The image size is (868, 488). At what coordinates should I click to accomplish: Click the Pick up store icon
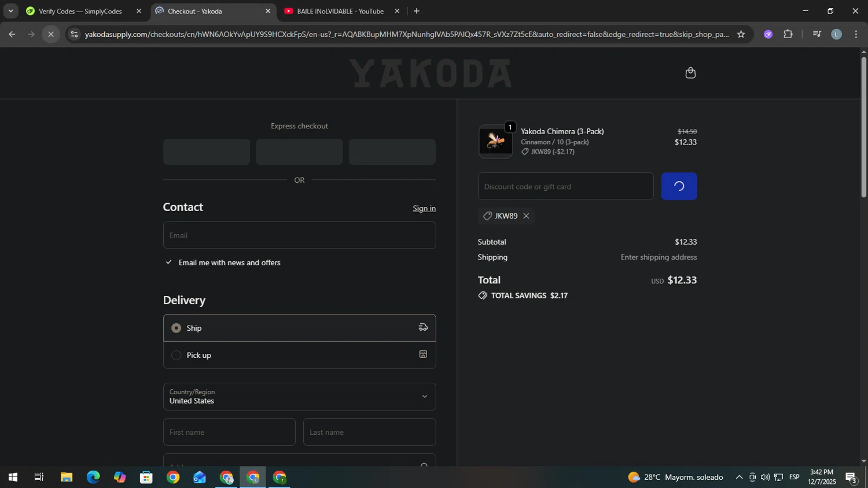tap(423, 354)
